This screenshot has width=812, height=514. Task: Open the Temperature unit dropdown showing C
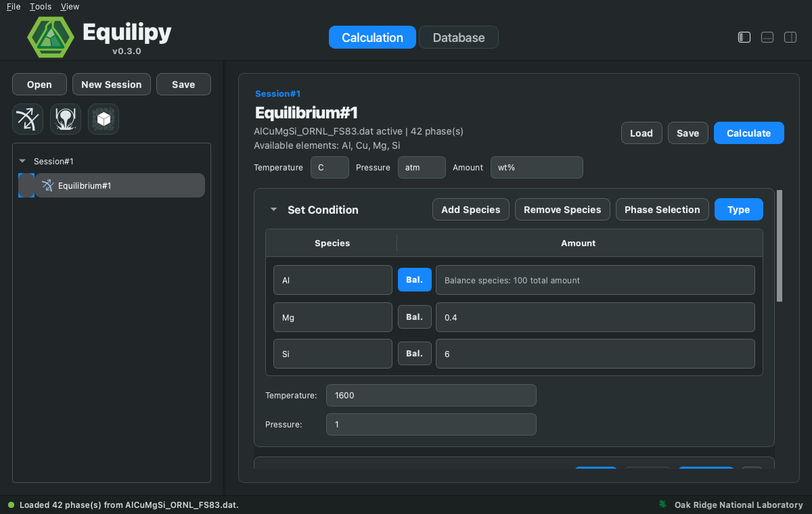(x=330, y=167)
